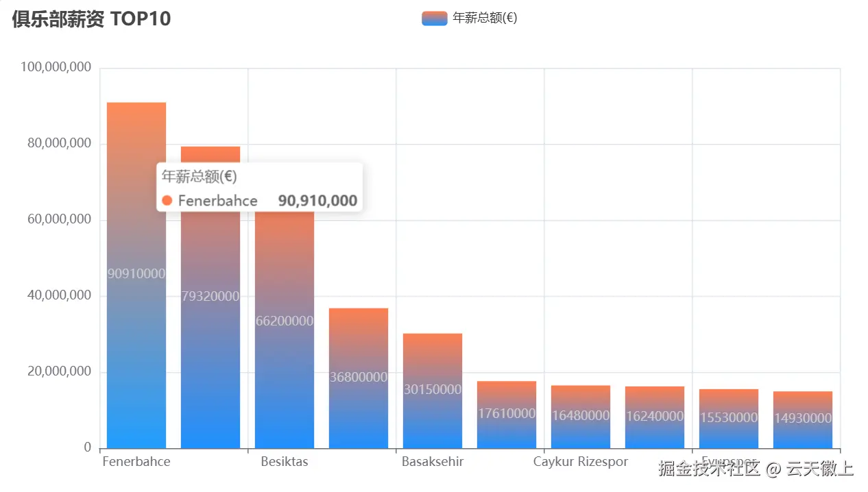The height and width of the screenshot is (492, 868).
Task: Click the tooltip header 年薪总额(€)
Action: point(199,177)
